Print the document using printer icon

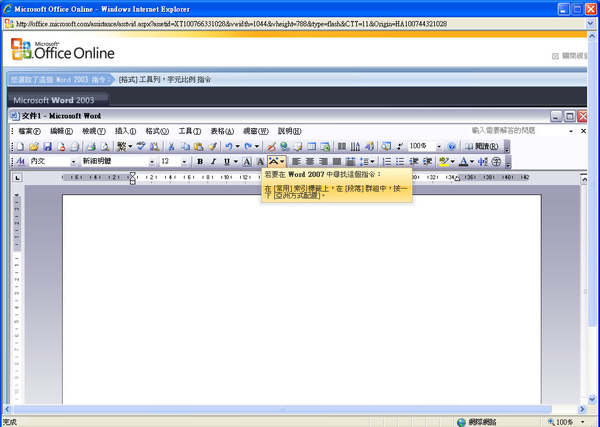coord(91,147)
